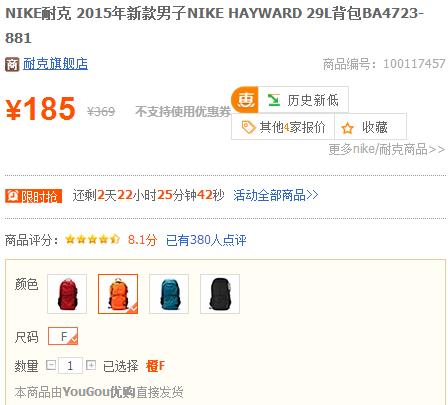Click the 限时抢 alarm clock icon
Viewport: 448px width, 405px height.
coord(13,196)
